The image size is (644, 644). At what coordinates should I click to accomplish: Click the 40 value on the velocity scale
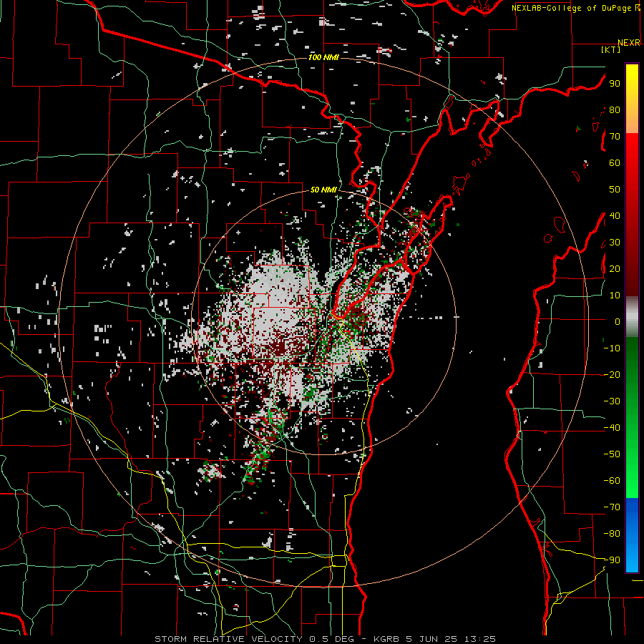[615, 216]
